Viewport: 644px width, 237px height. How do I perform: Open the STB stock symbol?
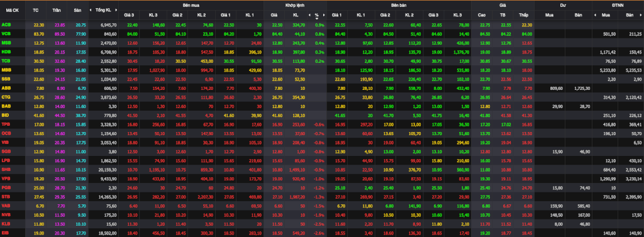pyautogui.click(x=6, y=196)
